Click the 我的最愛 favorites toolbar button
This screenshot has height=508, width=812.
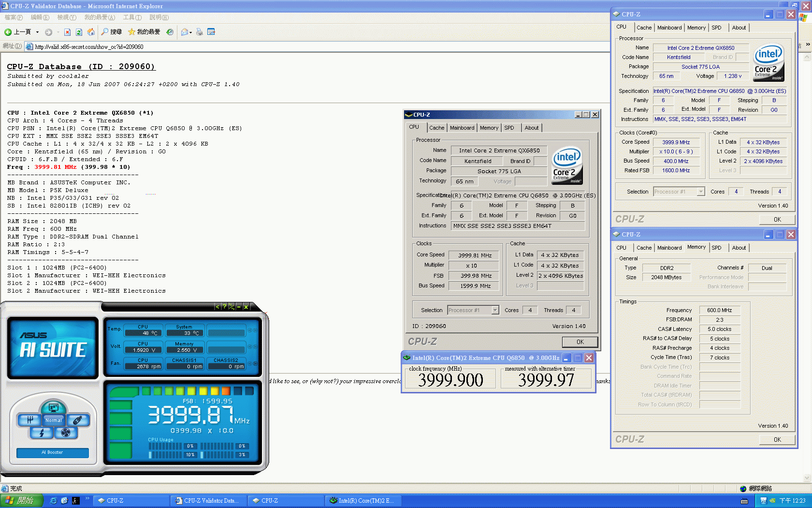tap(144, 32)
